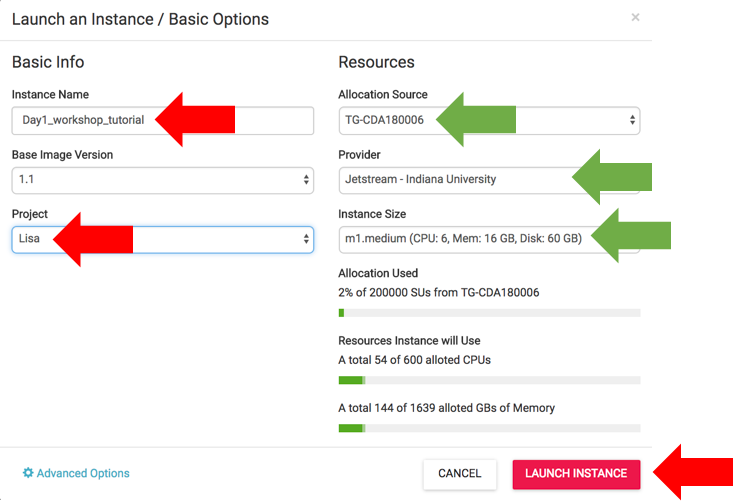Click the Project field selector arrows
Viewport: 733px width, 501px height.
coord(306,239)
